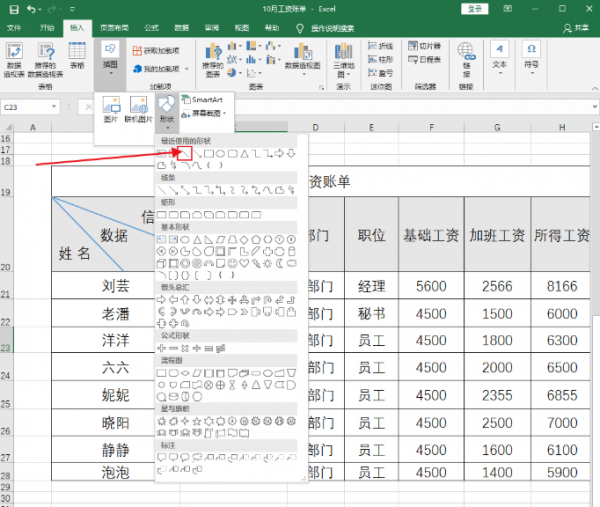Choose the up arrow in Block Arrows
600x507 pixels.
point(185,300)
